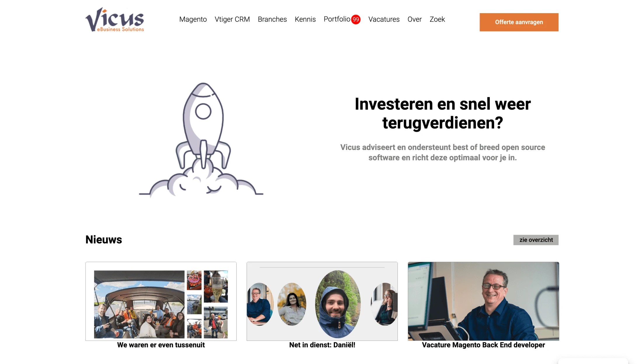Open article We waren er even tussenuit
This screenshot has height=364, width=644.
(x=161, y=345)
